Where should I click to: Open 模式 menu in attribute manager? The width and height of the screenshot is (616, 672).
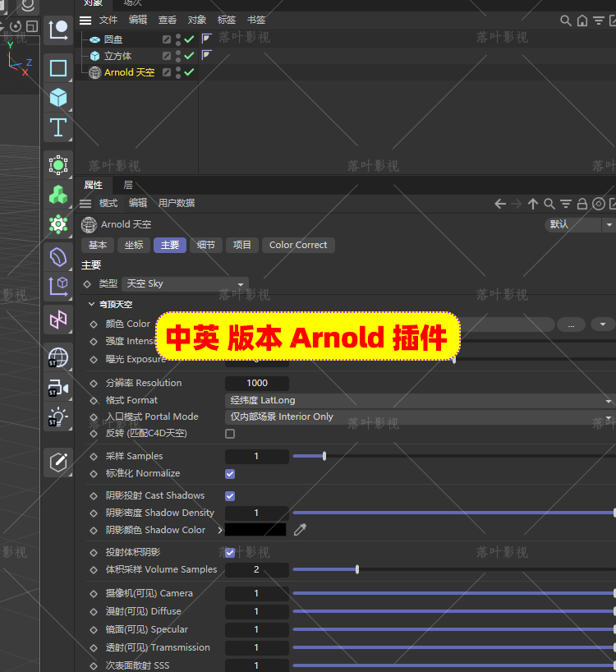[108, 203]
